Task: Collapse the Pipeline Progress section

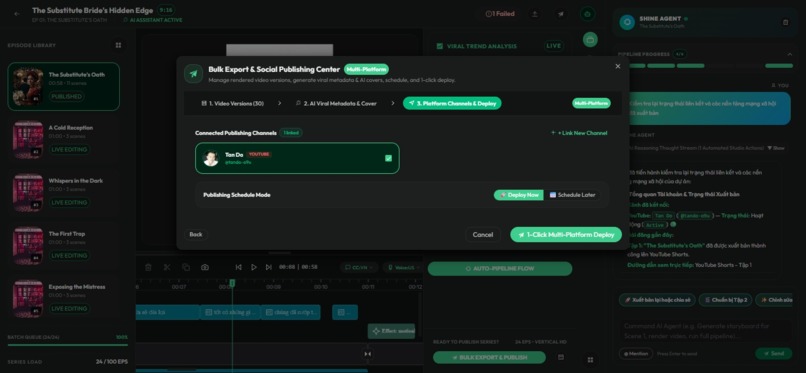Action: 790,54
